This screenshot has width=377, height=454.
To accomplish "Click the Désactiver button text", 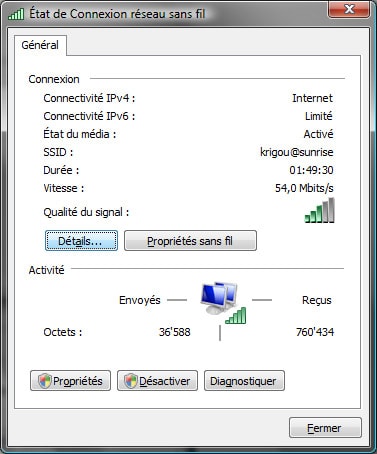I will click(x=165, y=381).
